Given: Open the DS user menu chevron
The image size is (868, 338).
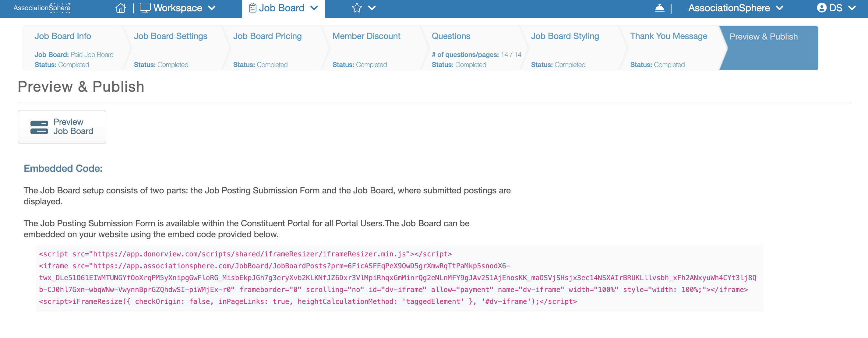Looking at the screenshot, I should tap(852, 8).
